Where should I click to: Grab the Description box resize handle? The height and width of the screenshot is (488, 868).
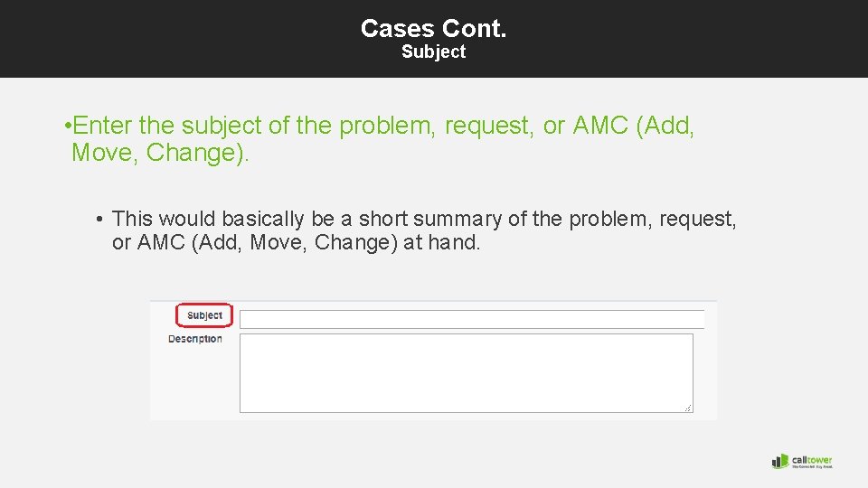pyautogui.click(x=688, y=408)
